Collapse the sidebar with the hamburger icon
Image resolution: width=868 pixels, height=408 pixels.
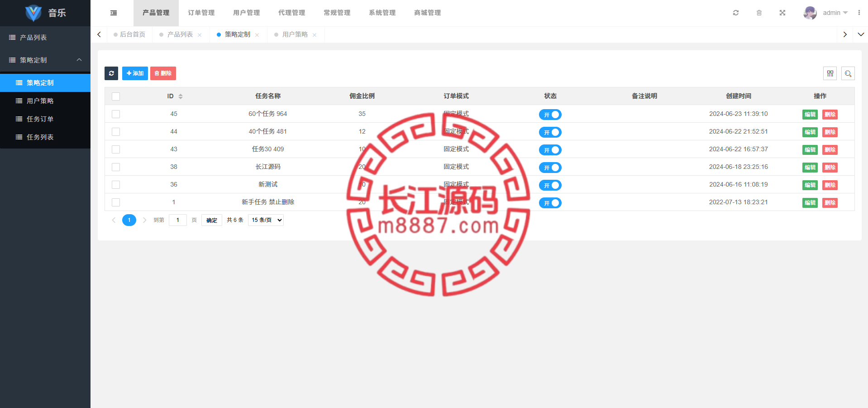114,13
